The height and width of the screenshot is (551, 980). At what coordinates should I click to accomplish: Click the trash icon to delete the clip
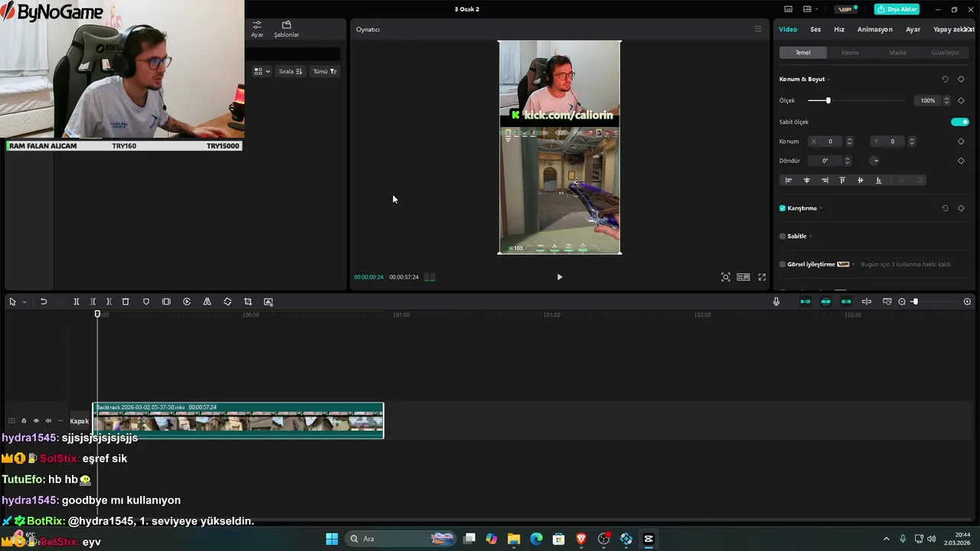[x=126, y=302]
